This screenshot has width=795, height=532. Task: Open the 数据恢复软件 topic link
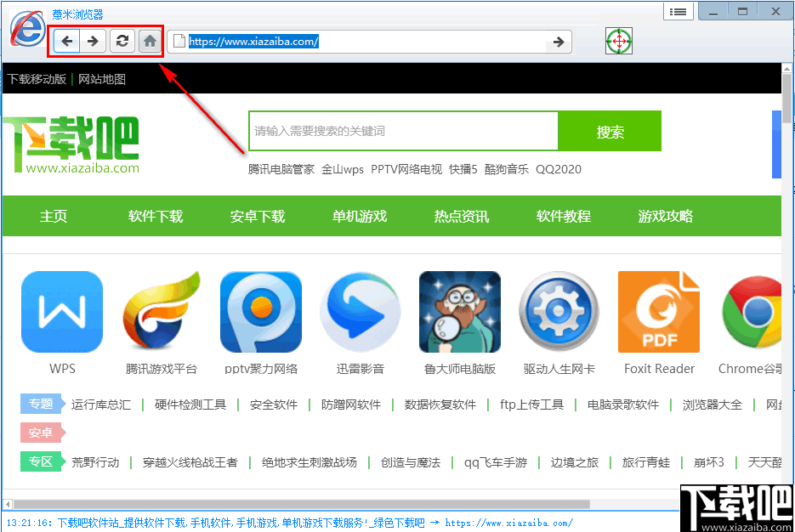[440, 405]
